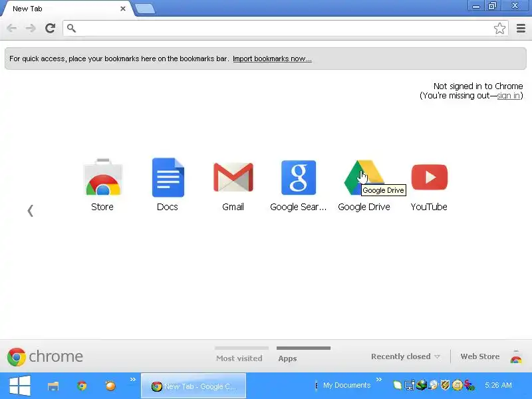Click the magnifier icon in address bar
The image size is (532, 399).
[71, 28]
